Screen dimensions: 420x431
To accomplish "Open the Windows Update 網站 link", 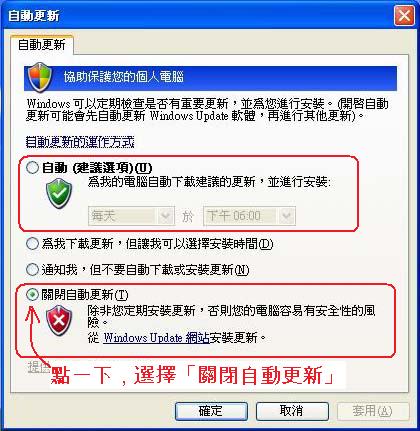I will [156, 338].
